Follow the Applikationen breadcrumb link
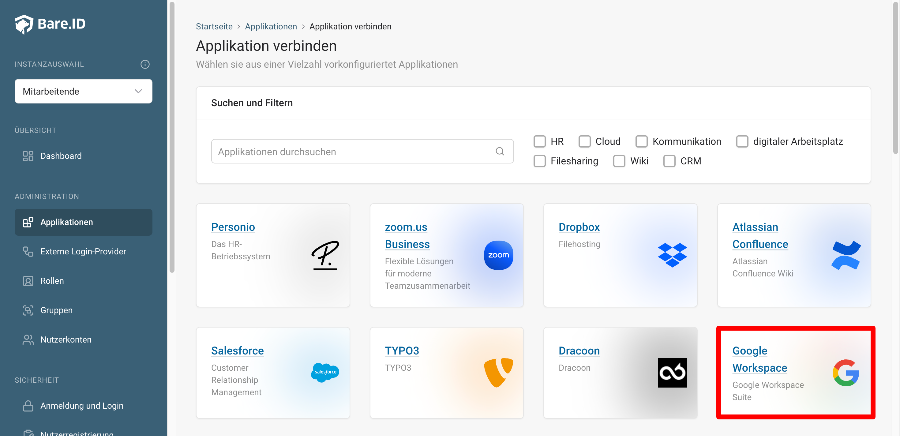This screenshot has width=900, height=436. [271, 26]
